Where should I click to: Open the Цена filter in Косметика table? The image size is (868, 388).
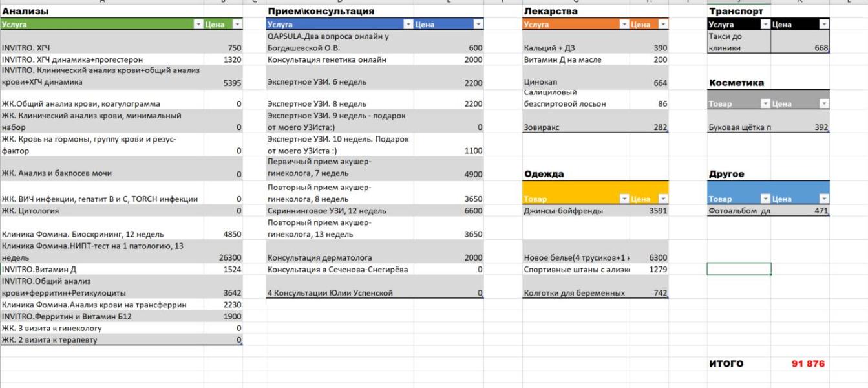click(823, 103)
